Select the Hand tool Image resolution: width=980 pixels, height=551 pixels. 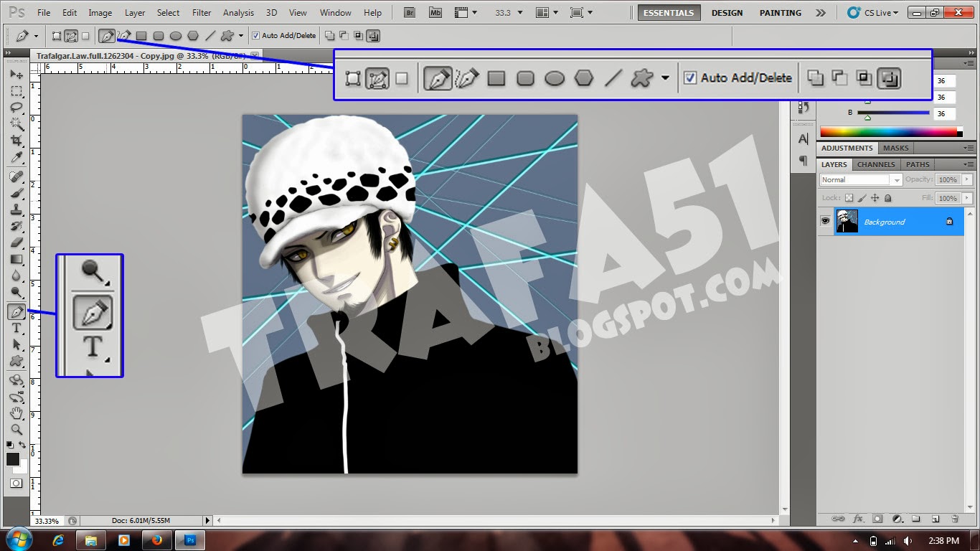tap(16, 413)
